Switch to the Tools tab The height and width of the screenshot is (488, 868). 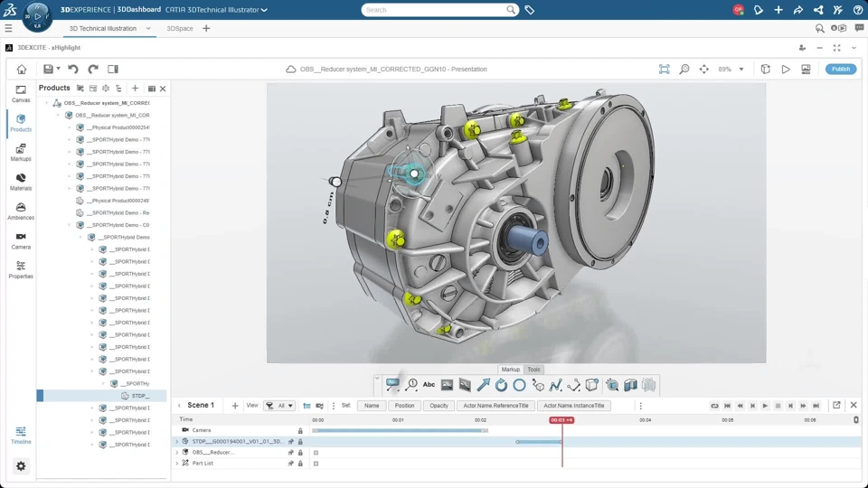point(533,370)
